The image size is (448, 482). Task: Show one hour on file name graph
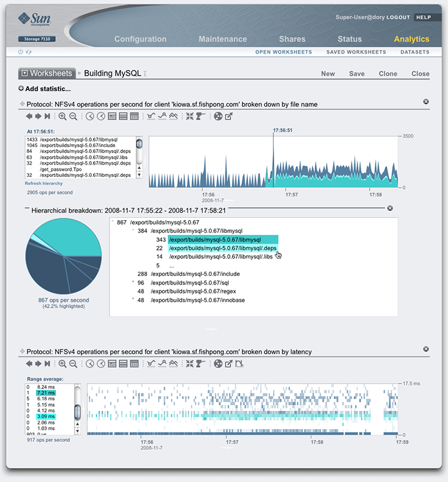pyautogui.click(x=101, y=116)
